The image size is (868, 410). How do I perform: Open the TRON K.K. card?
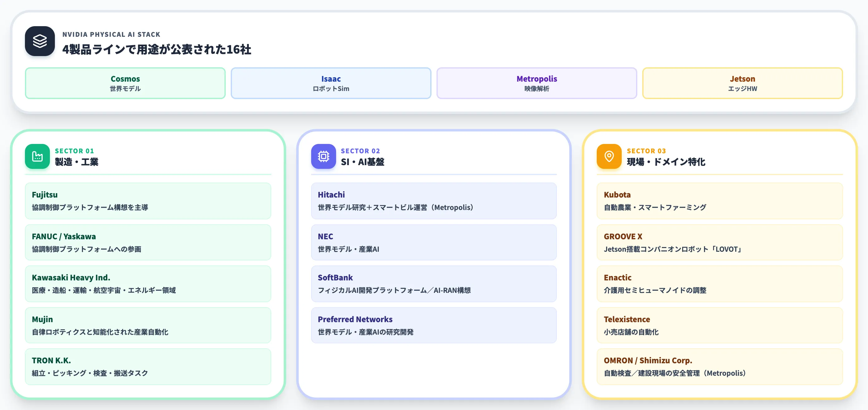148,367
